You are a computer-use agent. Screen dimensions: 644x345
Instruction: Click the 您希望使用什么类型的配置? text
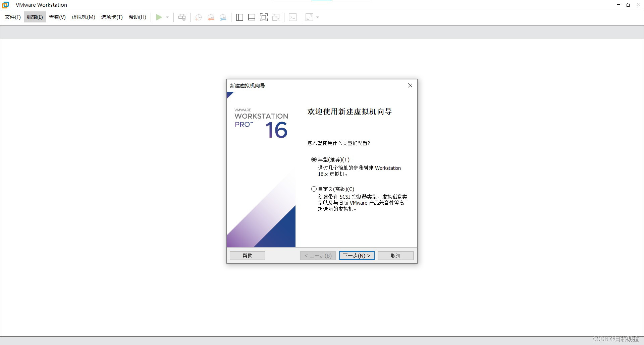coord(339,143)
